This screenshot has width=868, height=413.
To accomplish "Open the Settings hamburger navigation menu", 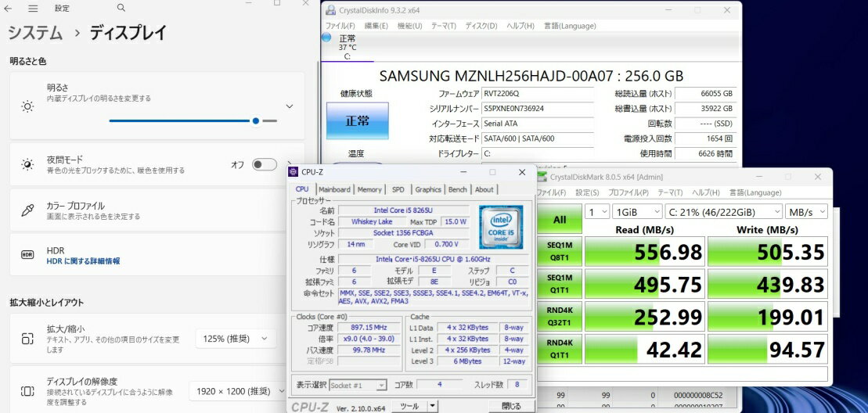I will [33, 8].
